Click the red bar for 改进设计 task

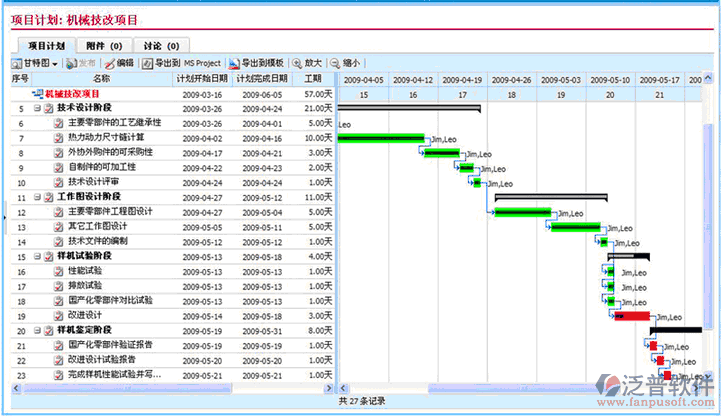point(633,316)
